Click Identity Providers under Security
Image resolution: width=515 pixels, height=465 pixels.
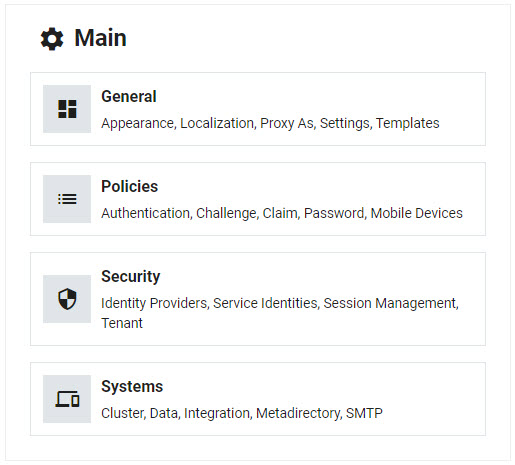(155, 303)
